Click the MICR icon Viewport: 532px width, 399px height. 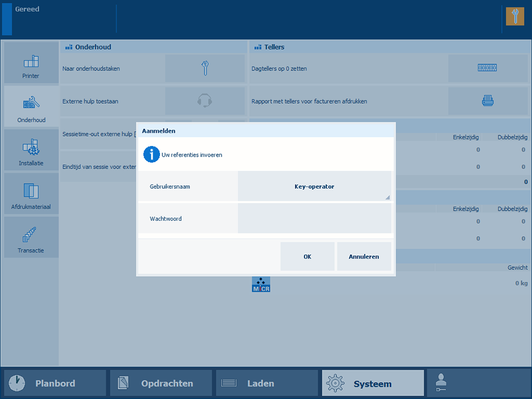click(x=261, y=284)
